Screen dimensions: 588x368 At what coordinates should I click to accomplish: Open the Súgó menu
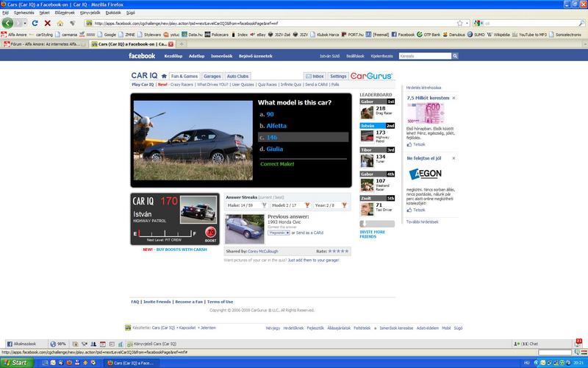[x=131, y=13]
